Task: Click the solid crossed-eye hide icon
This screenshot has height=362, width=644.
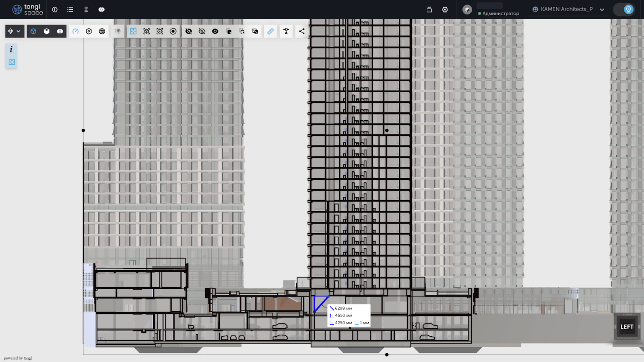Action: coord(189,31)
